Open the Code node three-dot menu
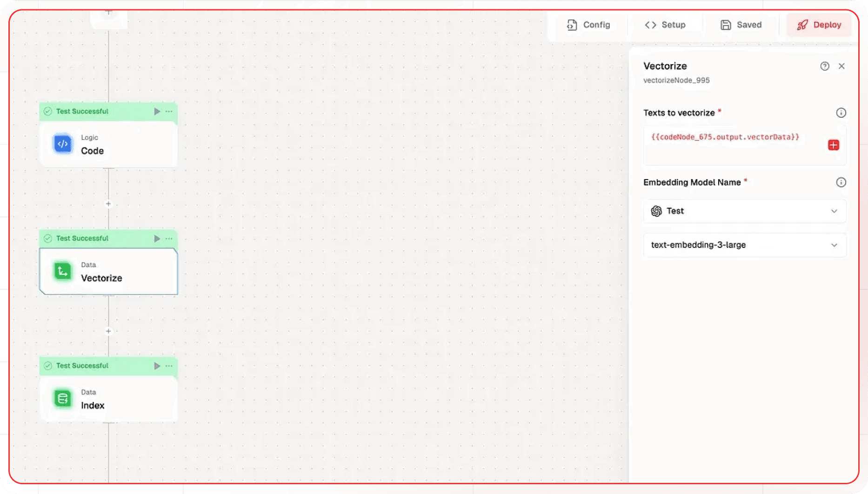Screen dimensions: 868x494 tap(169, 111)
